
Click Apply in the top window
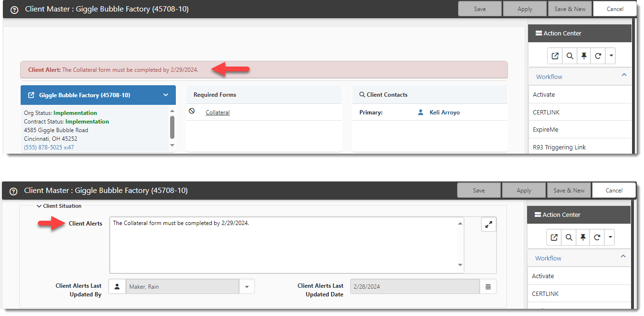tap(525, 9)
